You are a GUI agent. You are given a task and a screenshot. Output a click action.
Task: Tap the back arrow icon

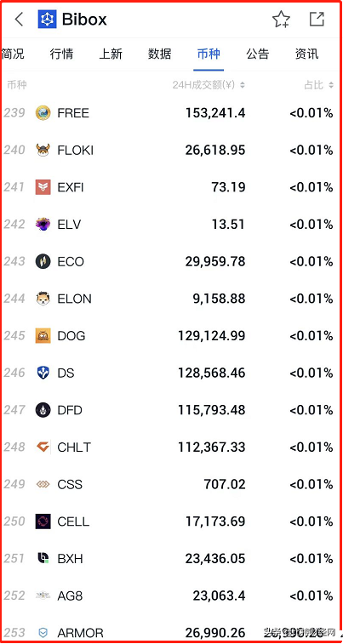(x=19, y=19)
